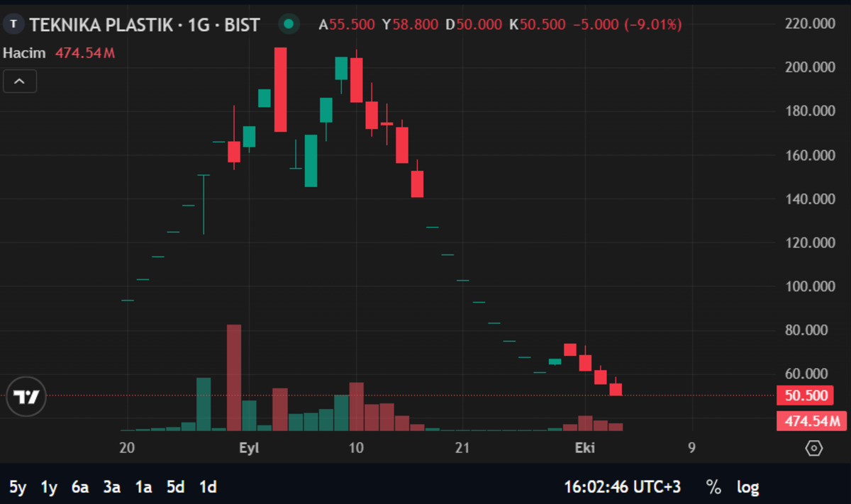Click the high value Y58.800
851x504 pixels.
point(410,24)
